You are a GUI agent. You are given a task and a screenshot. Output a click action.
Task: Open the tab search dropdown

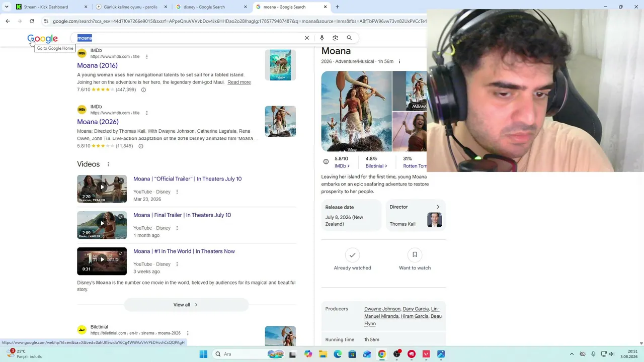pyautogui.click(x=7, y=7)
